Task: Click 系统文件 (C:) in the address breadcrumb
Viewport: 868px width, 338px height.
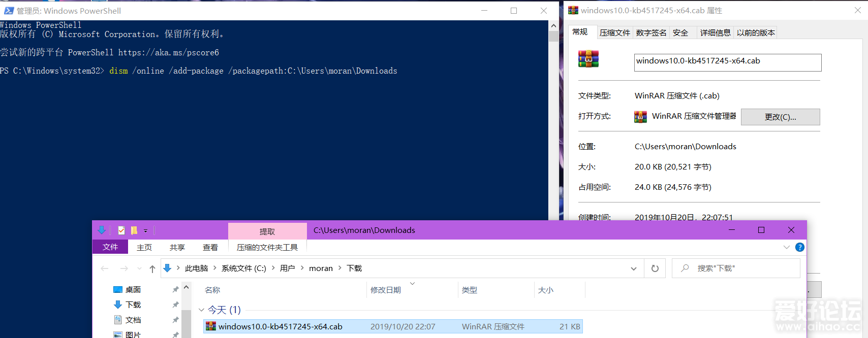Action: (x=244, y=268)
